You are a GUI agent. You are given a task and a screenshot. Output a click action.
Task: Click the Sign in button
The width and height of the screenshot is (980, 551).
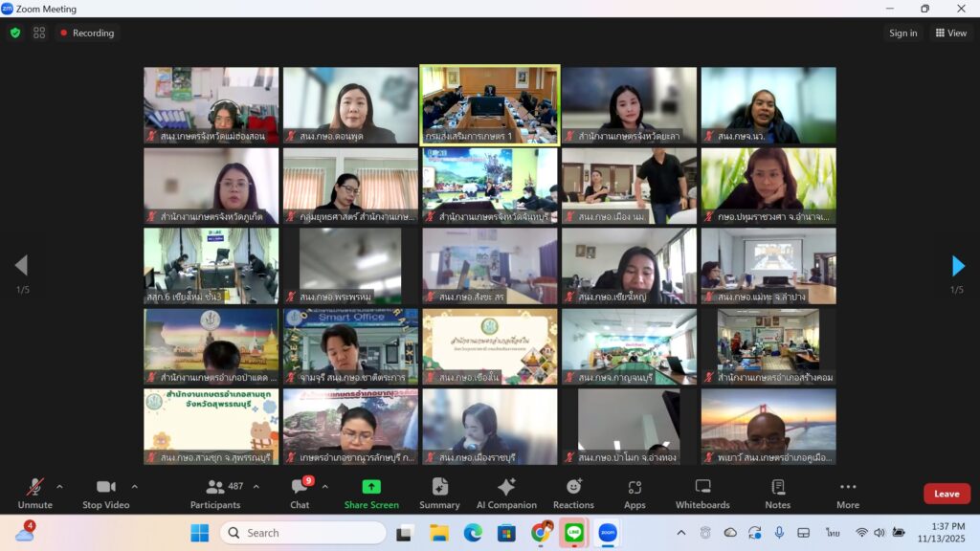pyautogui.click(x=902, y=33)
